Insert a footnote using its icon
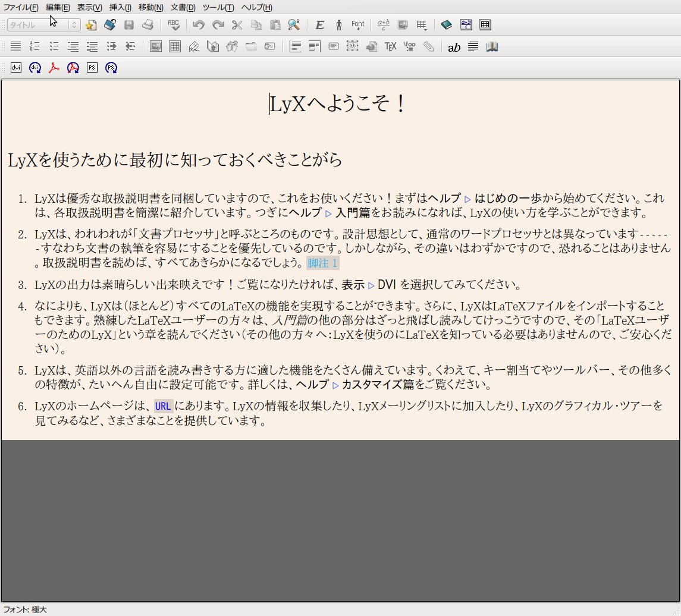Viewport: 681px width, 616px height. (296, 46)
